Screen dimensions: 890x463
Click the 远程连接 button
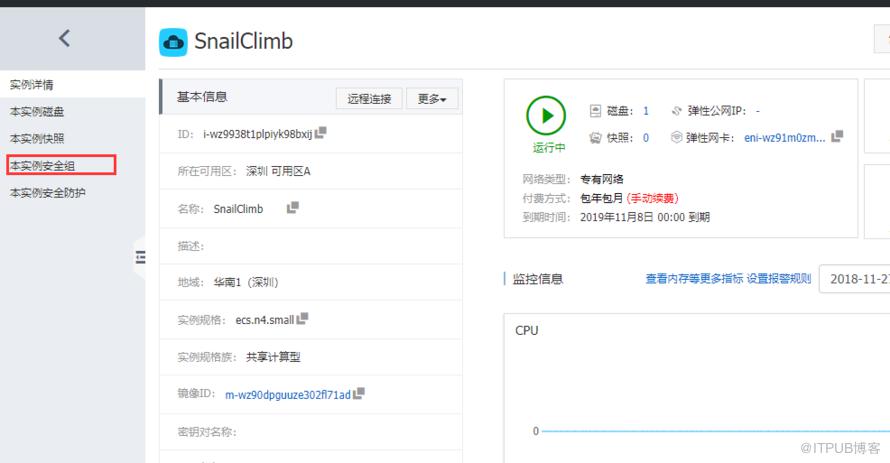click(370, 99)
